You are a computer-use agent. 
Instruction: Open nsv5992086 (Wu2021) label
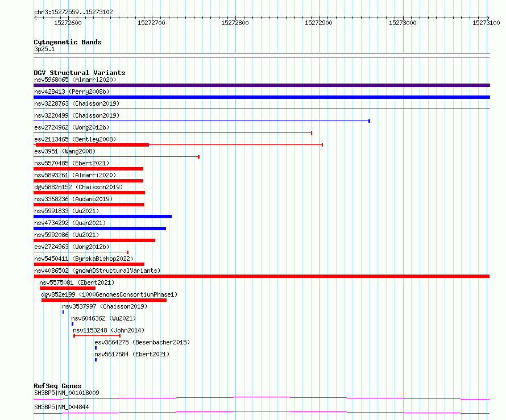pos(67,235)
